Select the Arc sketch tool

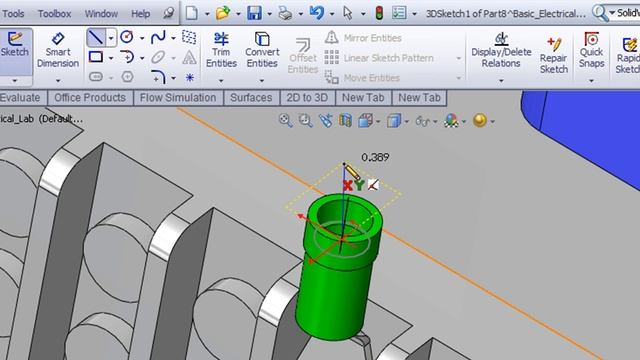point(127,57)
